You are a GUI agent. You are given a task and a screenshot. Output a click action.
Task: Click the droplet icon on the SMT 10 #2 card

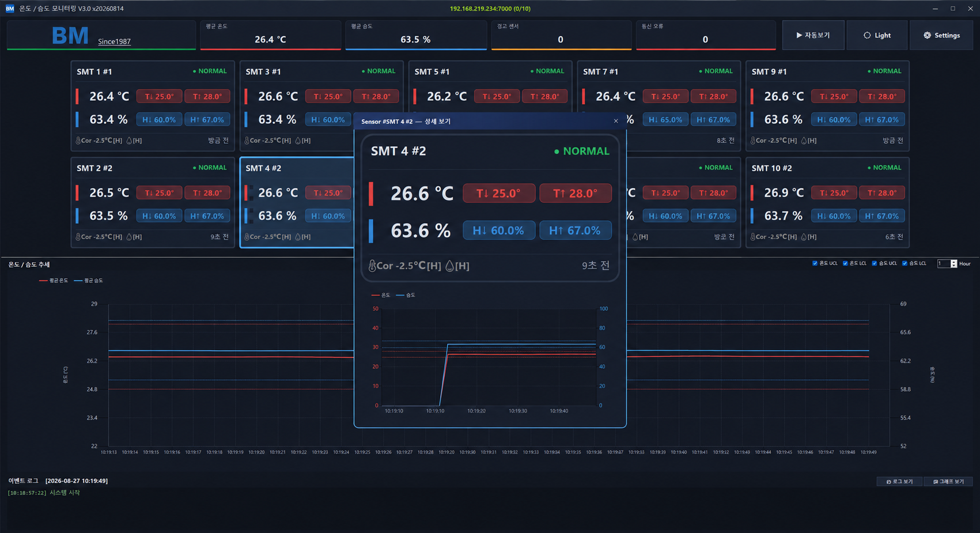804,237
